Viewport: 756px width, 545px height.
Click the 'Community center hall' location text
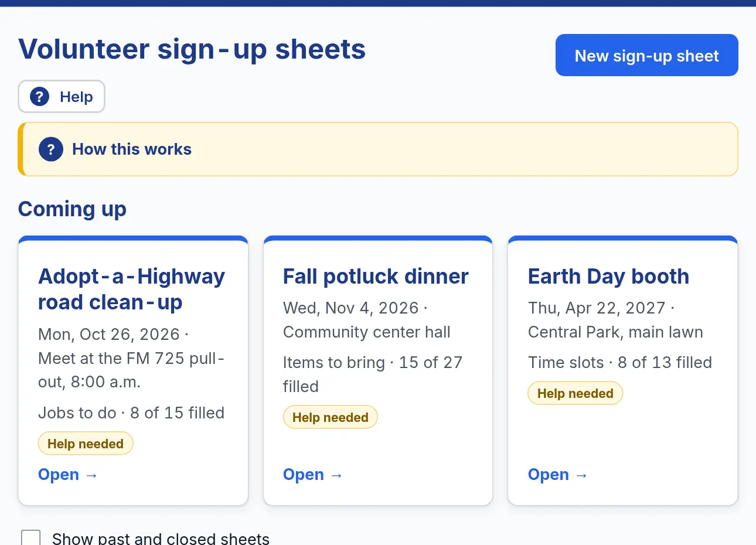coord(367,332)
